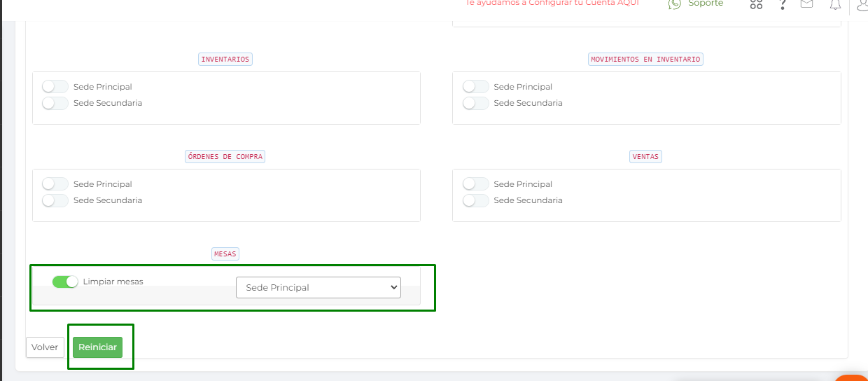Switch on Sede Principal for Órdenes de Compra
This screenshot has height=381, width=868.
[x=55, y=184]
